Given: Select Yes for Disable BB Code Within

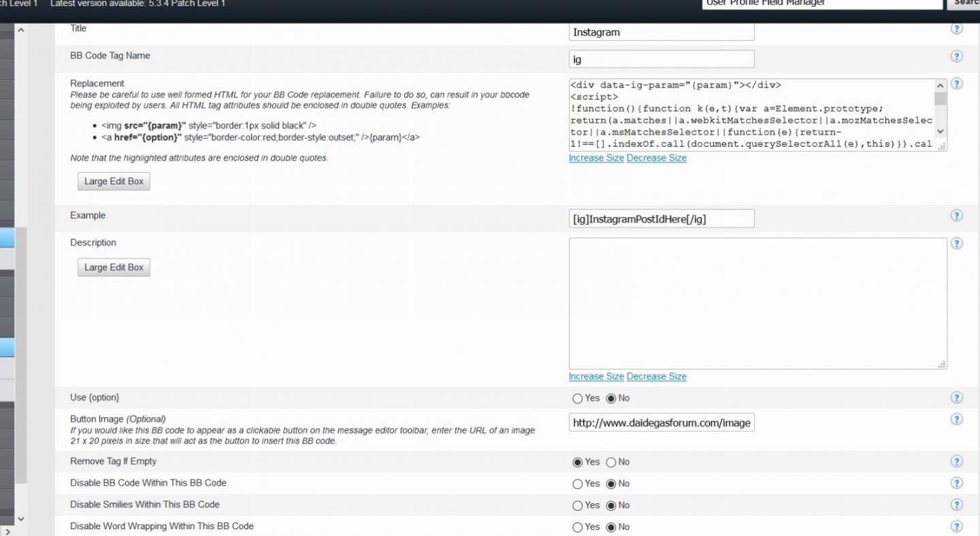Looking at the screenshot, I should tap(578, 484).
